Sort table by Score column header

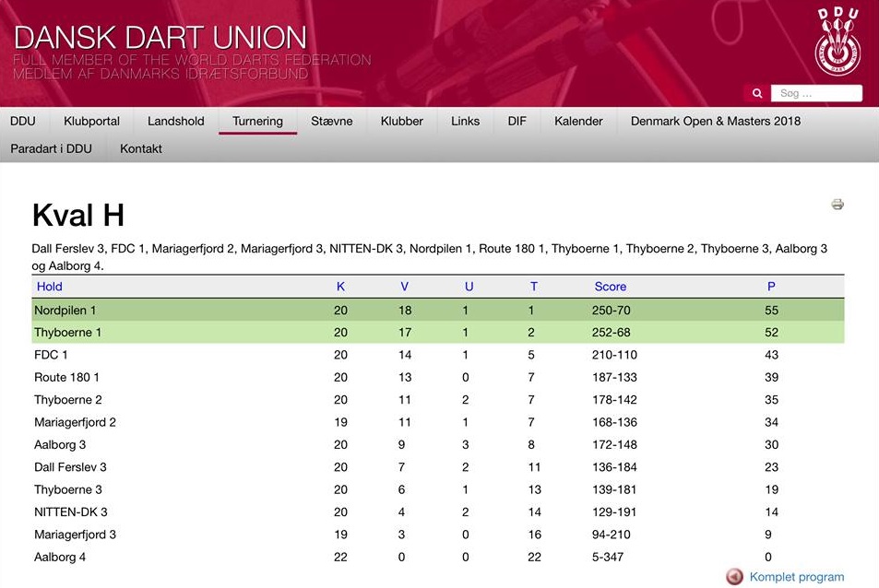610,287
